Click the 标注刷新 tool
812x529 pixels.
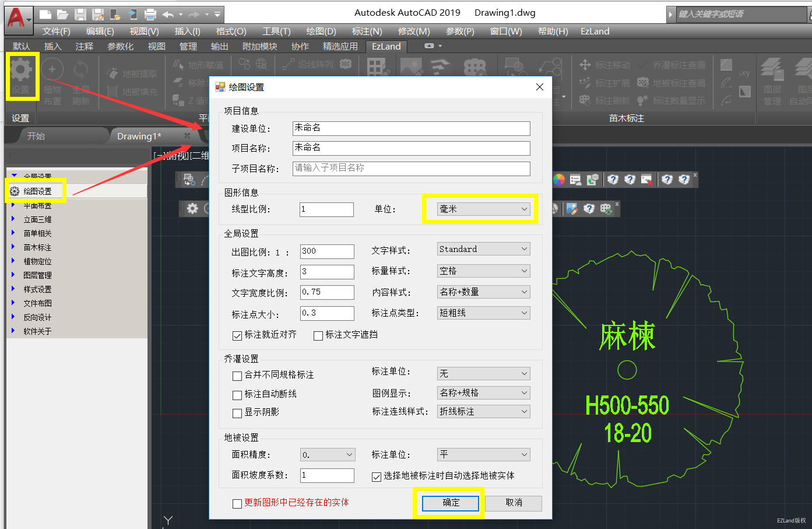coord(605,100)
